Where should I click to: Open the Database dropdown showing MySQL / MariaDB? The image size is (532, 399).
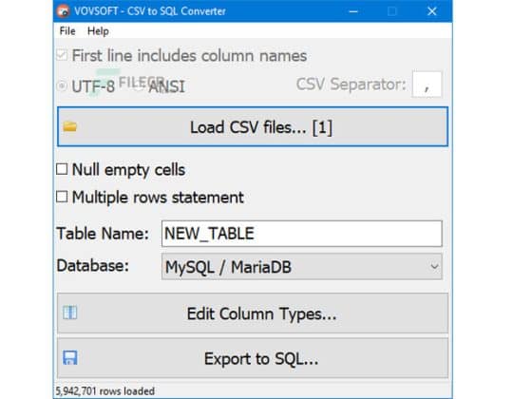tap(302, 267)
